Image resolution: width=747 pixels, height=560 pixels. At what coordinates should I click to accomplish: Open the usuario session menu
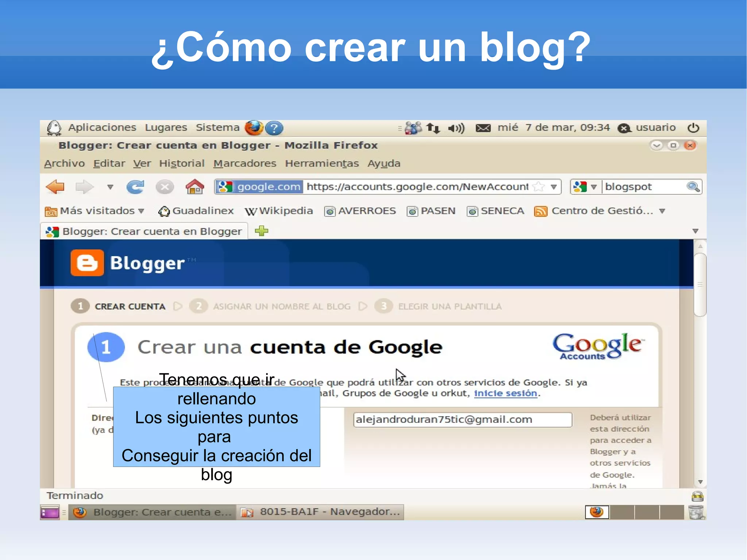(x=647, y=128)
